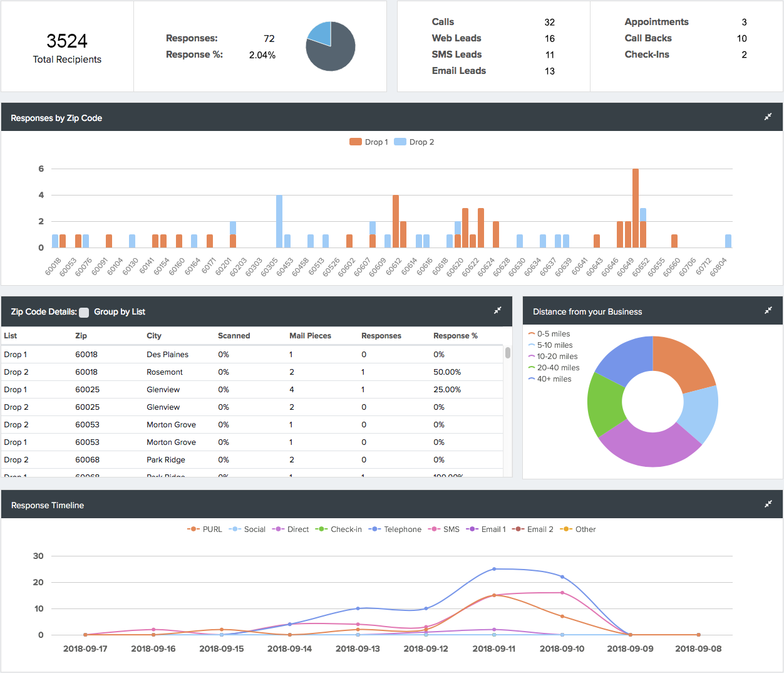Toggle 0-5 miles legend entry

(549, 334)
